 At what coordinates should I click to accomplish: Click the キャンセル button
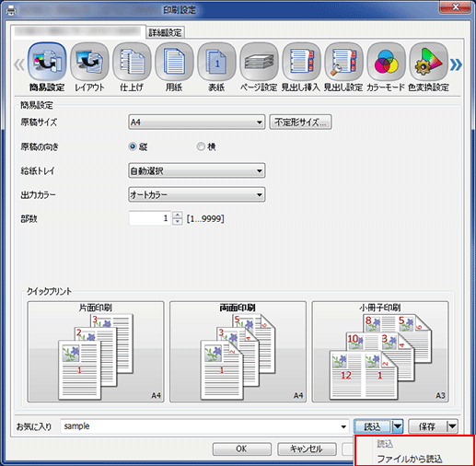click(x=307, y=449)
